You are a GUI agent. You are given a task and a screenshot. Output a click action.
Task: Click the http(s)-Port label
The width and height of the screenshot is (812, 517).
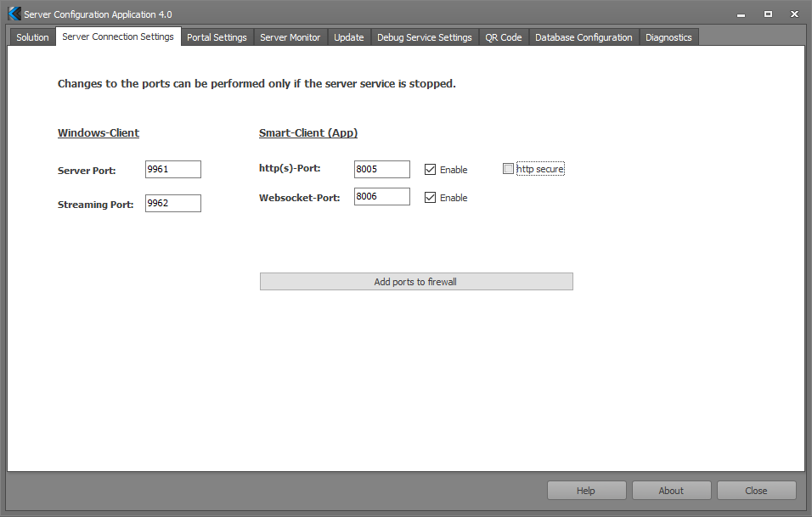290,168
